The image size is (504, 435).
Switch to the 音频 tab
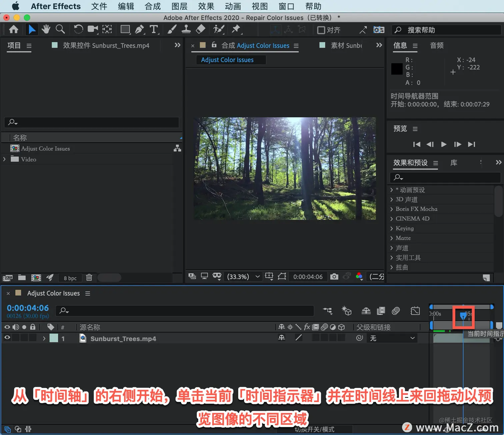coord(437,45)
